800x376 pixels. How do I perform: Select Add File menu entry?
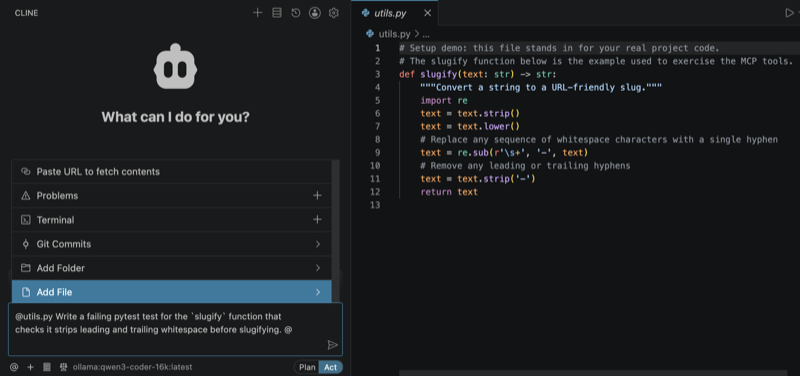tap(171, 292)
